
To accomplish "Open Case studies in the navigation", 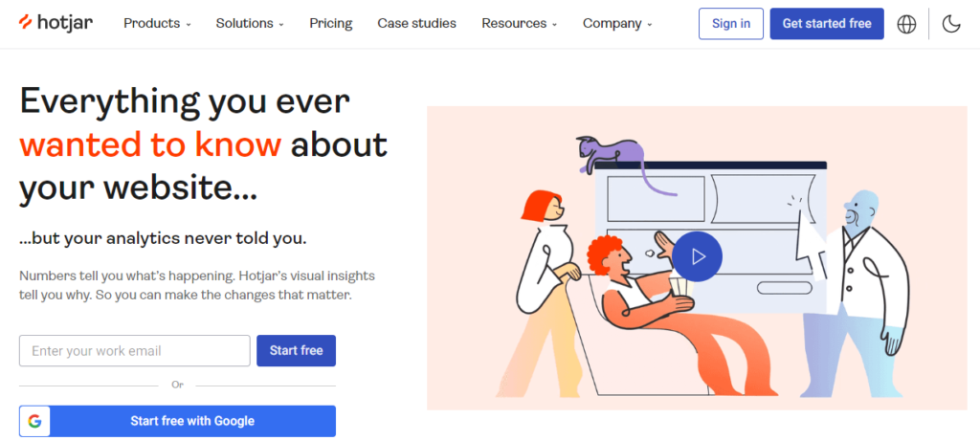I will coord(417,24).
